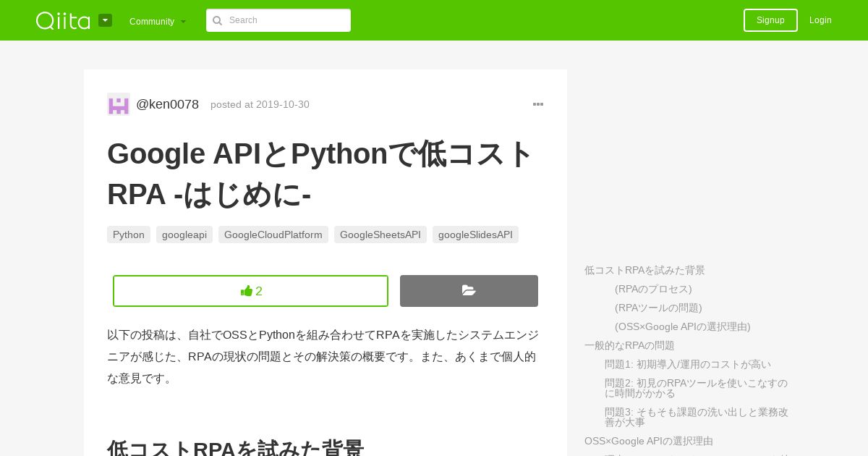Select the GoogleSheetsAPI tag

pyautogui.click(x=380, y=235)
